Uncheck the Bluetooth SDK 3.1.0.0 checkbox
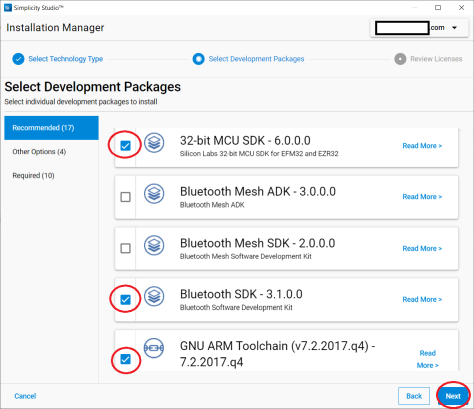 125,299
